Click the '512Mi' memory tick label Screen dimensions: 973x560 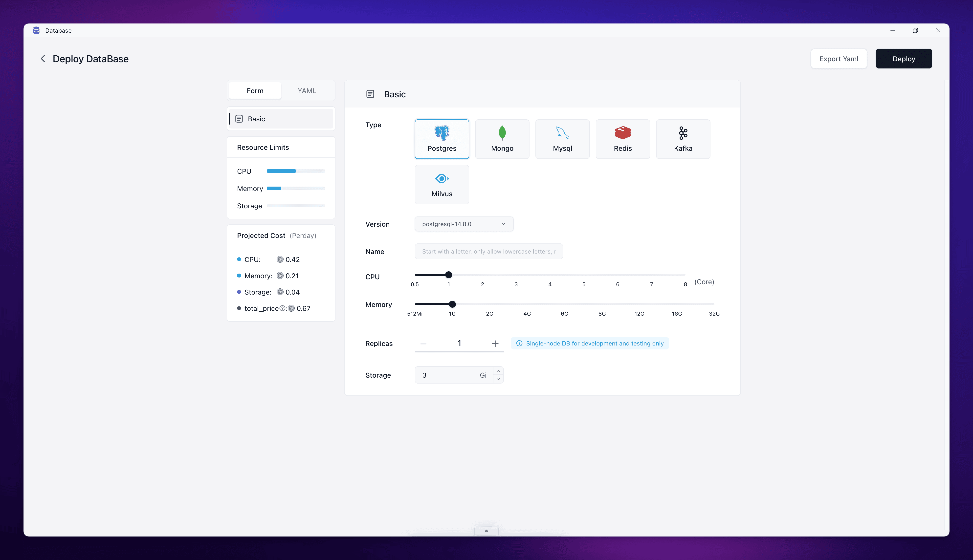coord(415,314)
